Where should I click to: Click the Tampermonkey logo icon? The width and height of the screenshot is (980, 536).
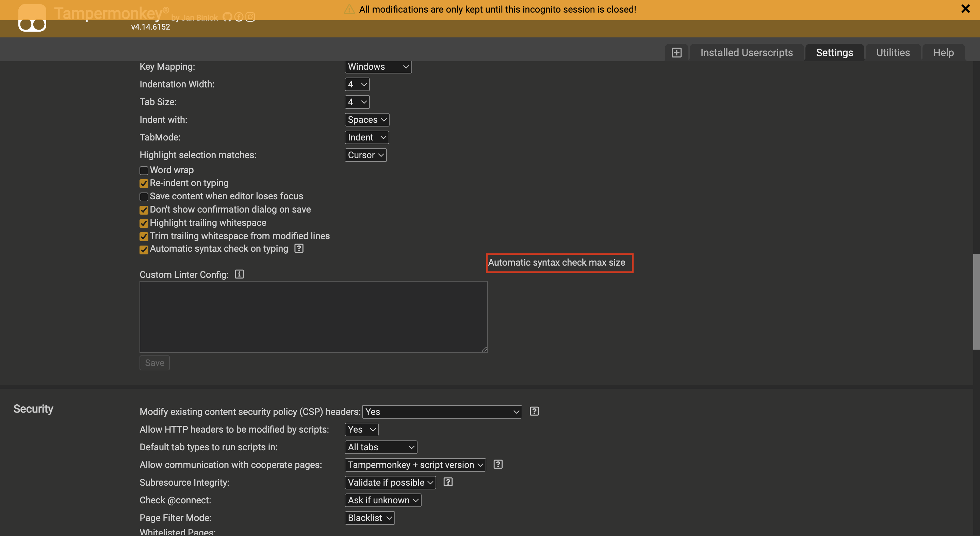(x=32, y=17)
